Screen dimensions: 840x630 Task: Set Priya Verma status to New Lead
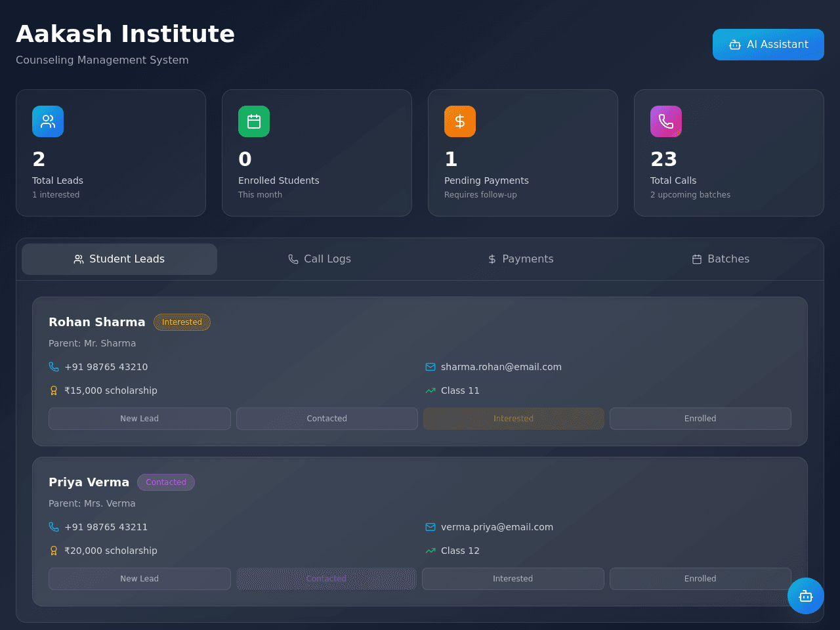click(140, 579)
